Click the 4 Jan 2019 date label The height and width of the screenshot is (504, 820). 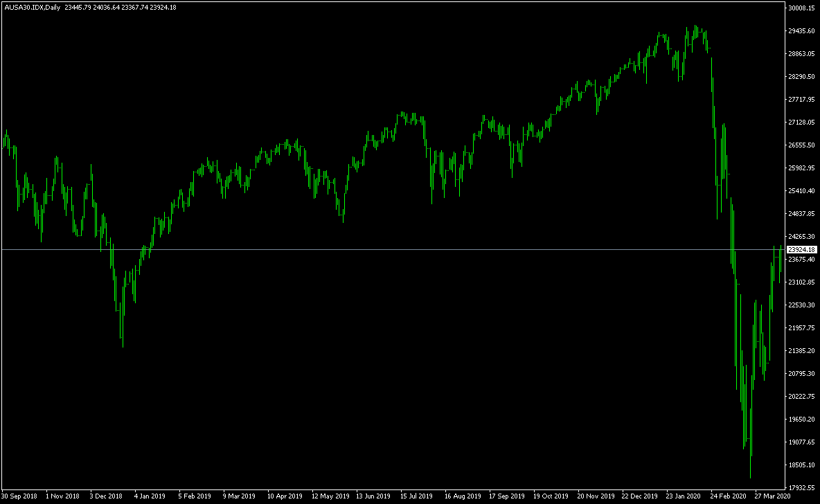150,496
